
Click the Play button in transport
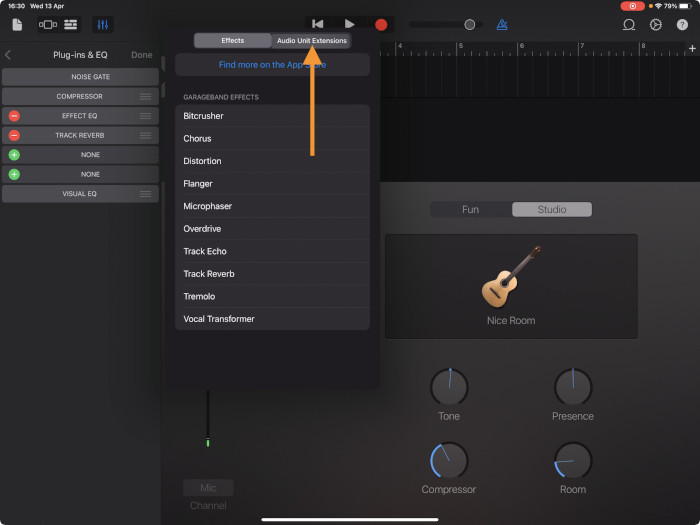tap(349, 24)
